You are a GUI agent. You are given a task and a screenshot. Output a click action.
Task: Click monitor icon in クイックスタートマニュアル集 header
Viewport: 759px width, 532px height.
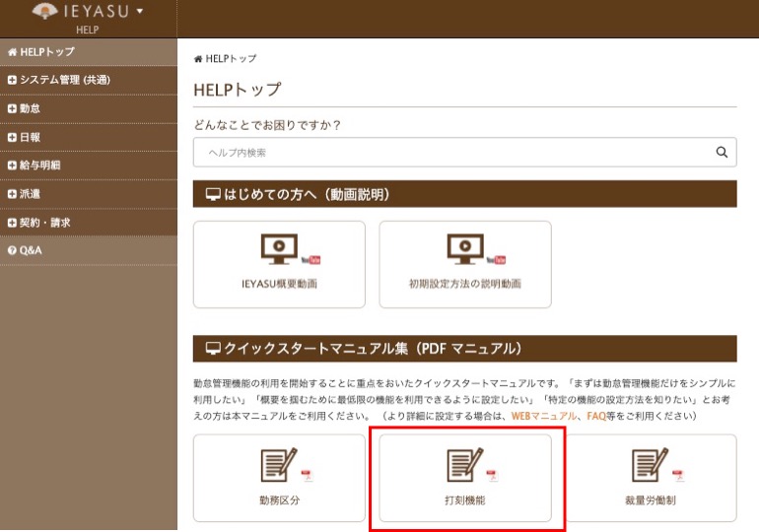tap(213, 349)
